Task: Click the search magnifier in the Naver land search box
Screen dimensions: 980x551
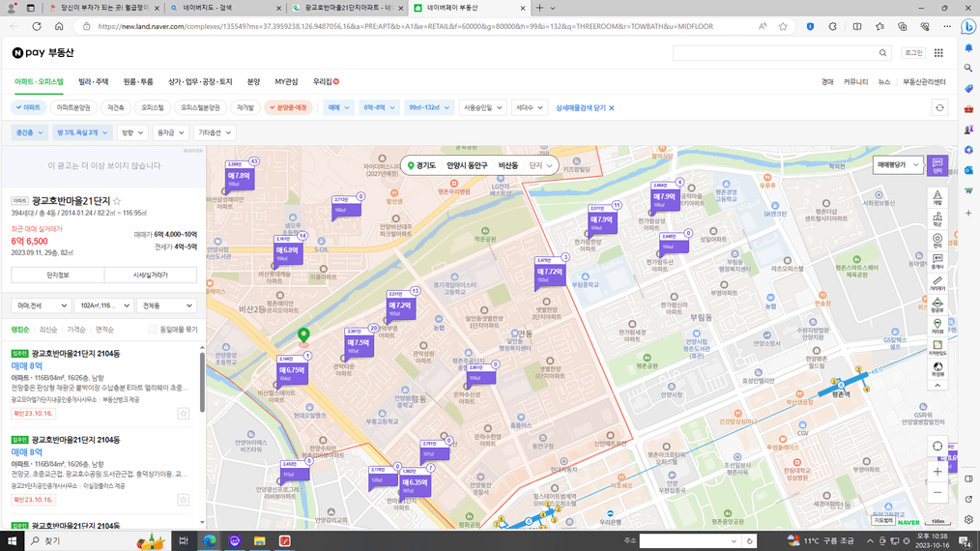Action: point(882,53)
